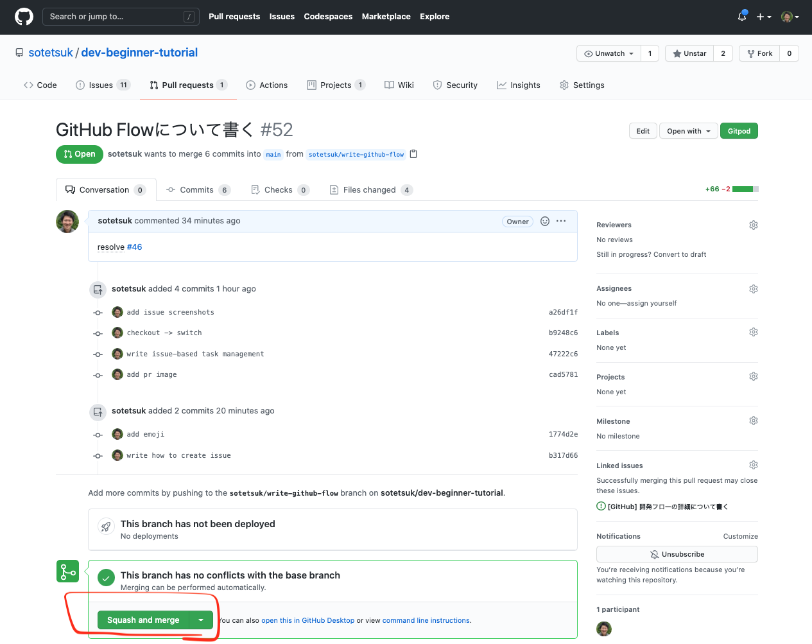The width and height of the screenshot is (812, 644).
Task: Click the main base branch label
Action: point(273,155)
